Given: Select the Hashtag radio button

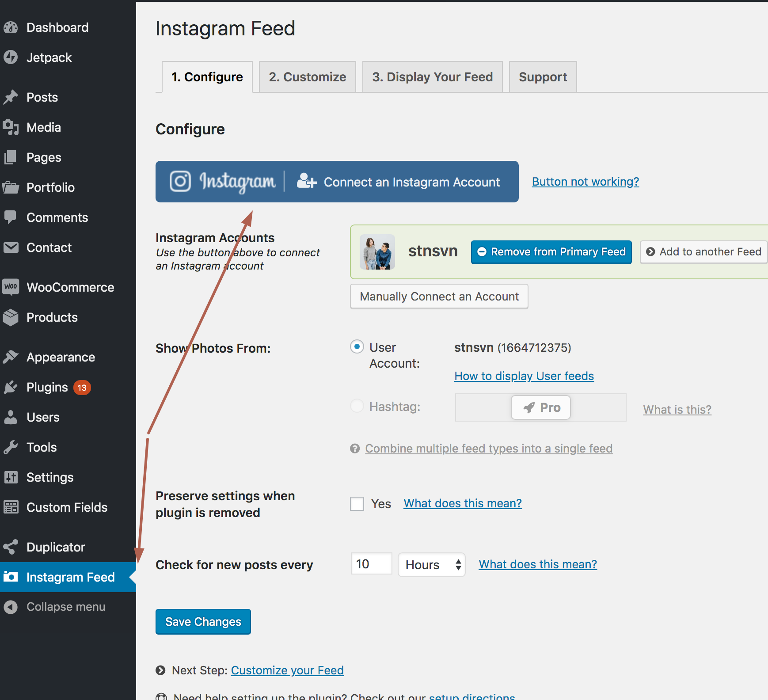Looking at the screenshot, I should point(357,406).
